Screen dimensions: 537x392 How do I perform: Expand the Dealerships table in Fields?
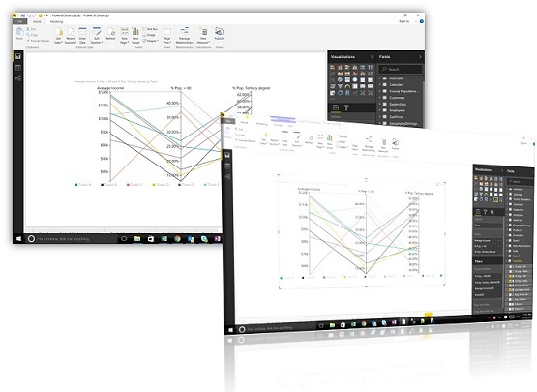point(380,105)
